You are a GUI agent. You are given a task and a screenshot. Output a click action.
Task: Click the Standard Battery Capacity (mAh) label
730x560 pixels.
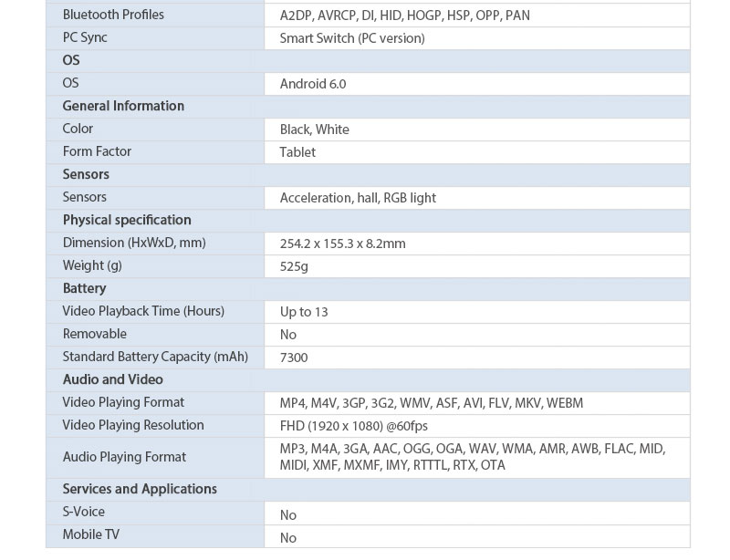coord(155,357)
